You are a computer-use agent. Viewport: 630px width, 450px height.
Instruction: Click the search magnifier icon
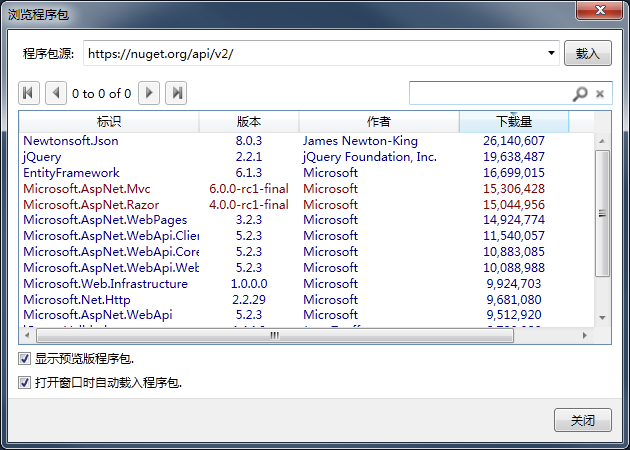pos(580,94)
